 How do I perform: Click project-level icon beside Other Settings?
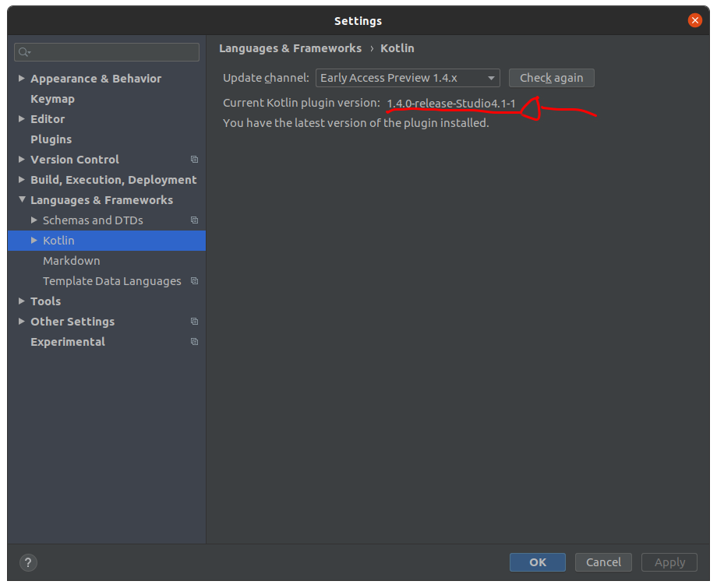click(x=194, y=322)
